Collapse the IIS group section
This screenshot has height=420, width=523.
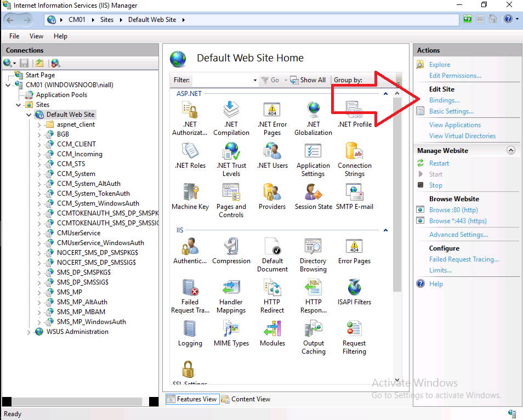[x=385, y=230]
